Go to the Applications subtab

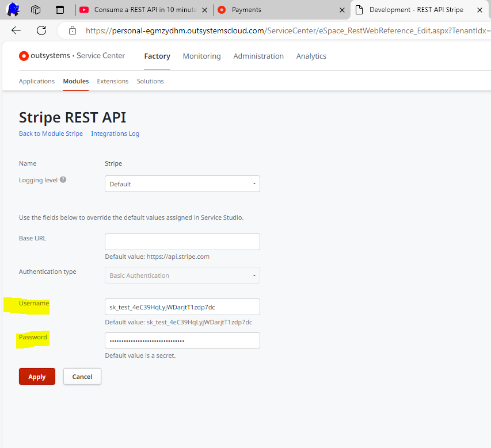[37, 81]
